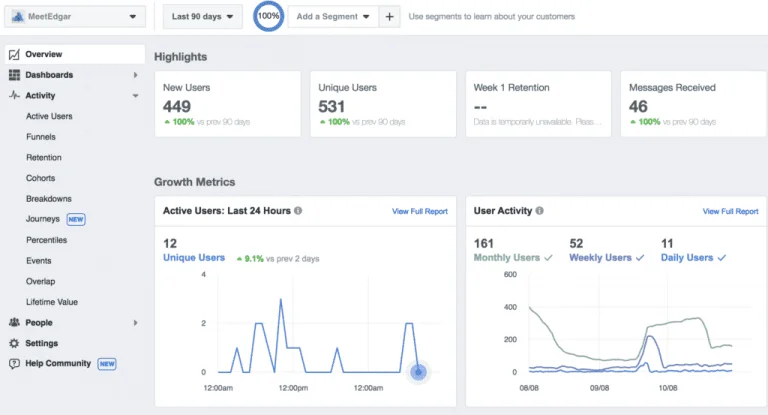Click the Growth Metrics section heading
The width and height of the screenshot is (768, 415).
194,182
